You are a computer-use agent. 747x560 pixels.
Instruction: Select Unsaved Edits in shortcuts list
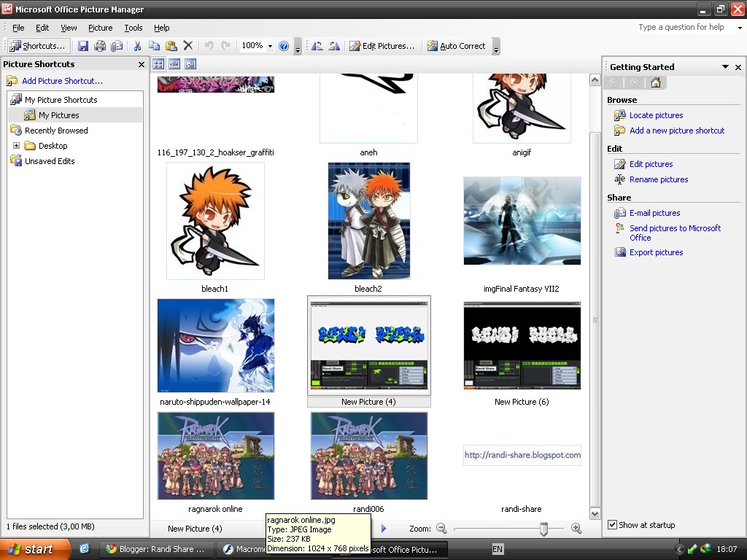point(50,161)
